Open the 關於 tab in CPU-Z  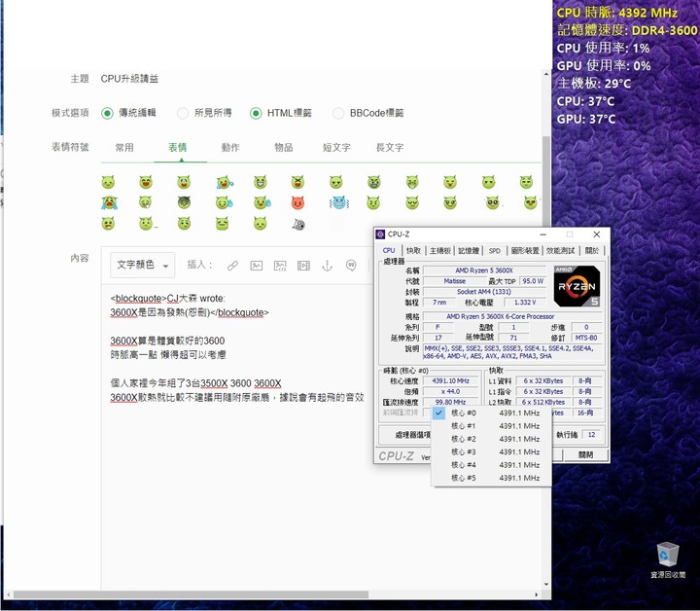coord(592,251)
